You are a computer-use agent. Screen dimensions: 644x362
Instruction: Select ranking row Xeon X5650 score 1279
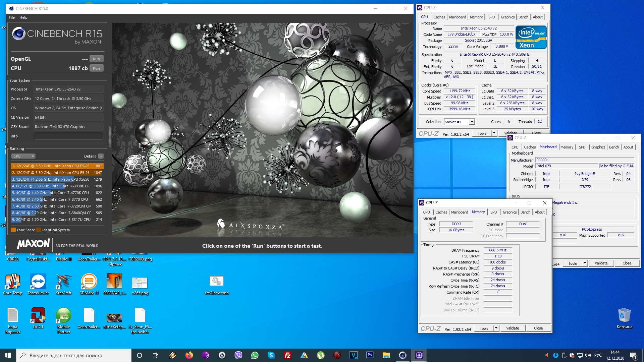point(57,179)
